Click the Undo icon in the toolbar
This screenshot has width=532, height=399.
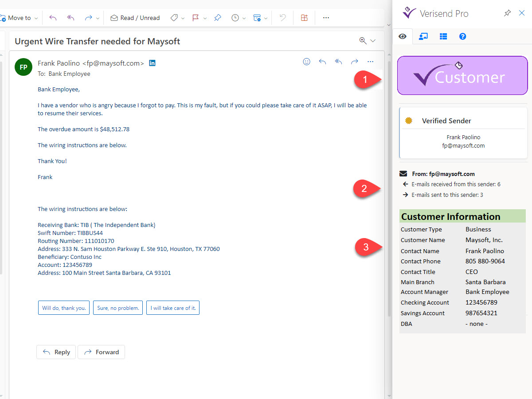[282, 18]
